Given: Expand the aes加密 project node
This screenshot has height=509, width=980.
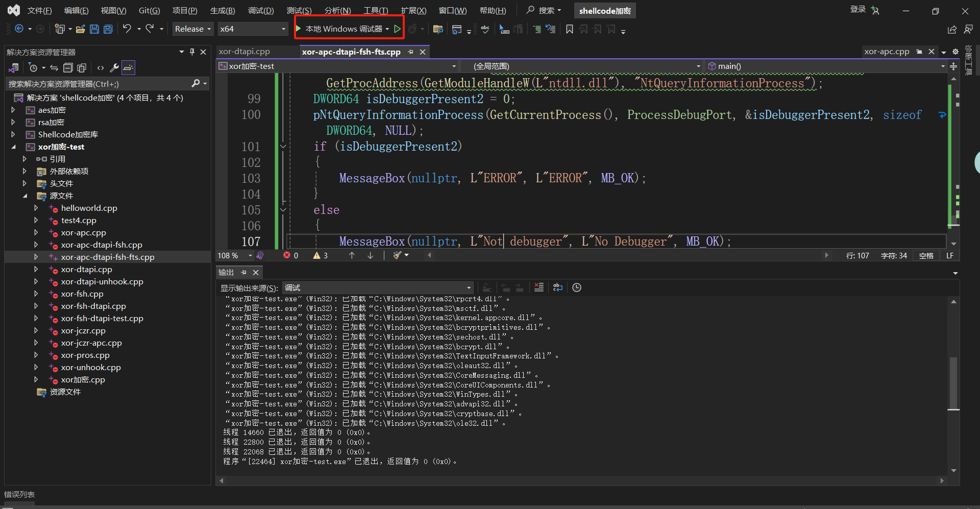Looking at the screenshot, I should tap(13, 110).
